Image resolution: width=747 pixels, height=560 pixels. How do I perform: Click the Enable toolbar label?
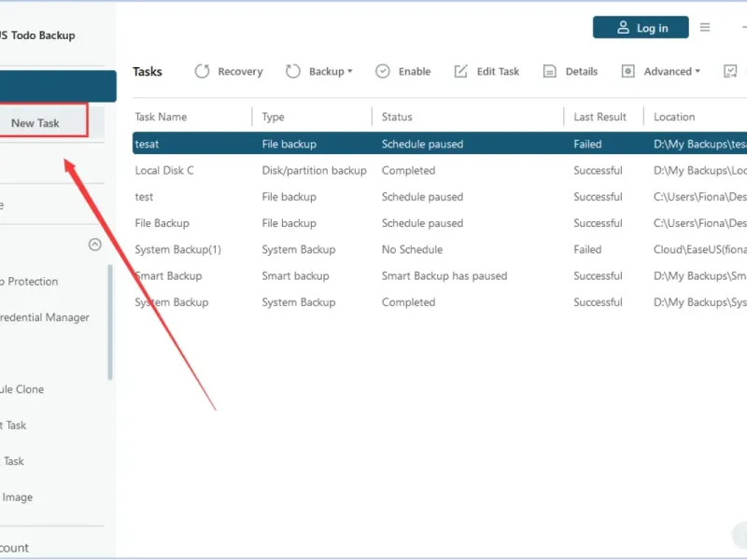[415, 72]
